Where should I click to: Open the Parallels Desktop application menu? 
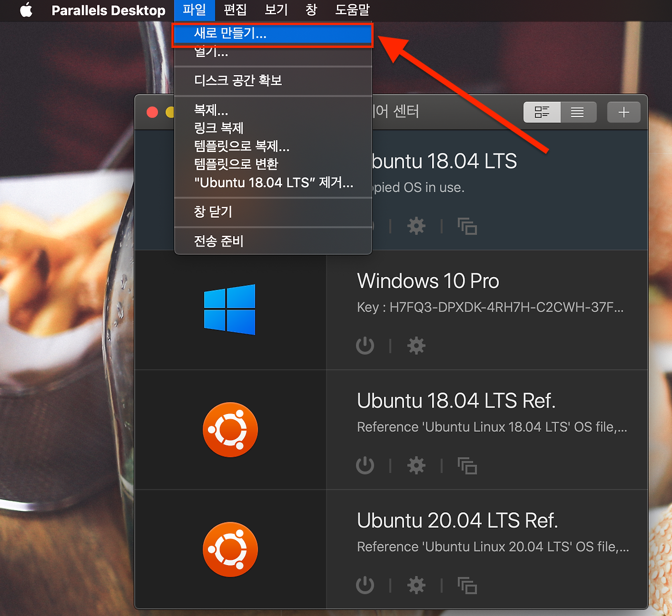pyautogui.click(x=108, y=10)
